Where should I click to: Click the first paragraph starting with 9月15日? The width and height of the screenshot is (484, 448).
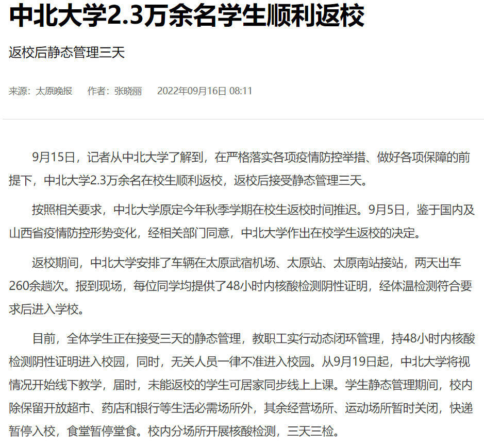click(240, 169)
